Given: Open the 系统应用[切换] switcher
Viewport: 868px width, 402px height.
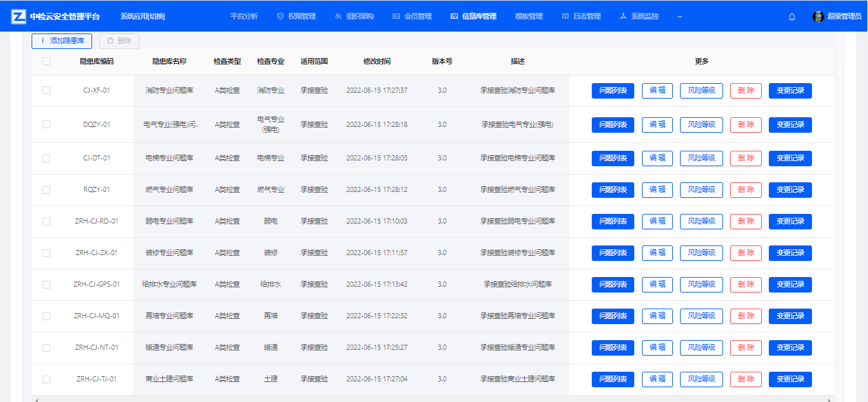Looking at the screenshot, I should point(142,17).
